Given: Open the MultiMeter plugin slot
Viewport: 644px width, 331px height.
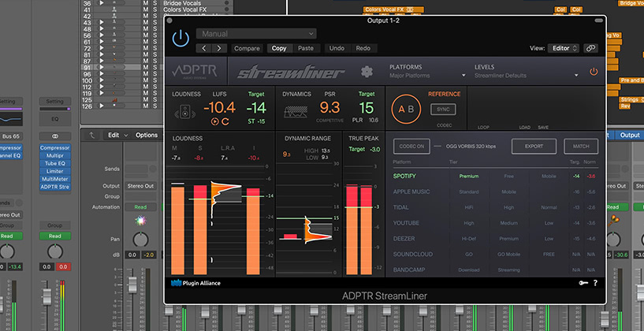Looking at the screenshot, I should [x=55, y=179].
